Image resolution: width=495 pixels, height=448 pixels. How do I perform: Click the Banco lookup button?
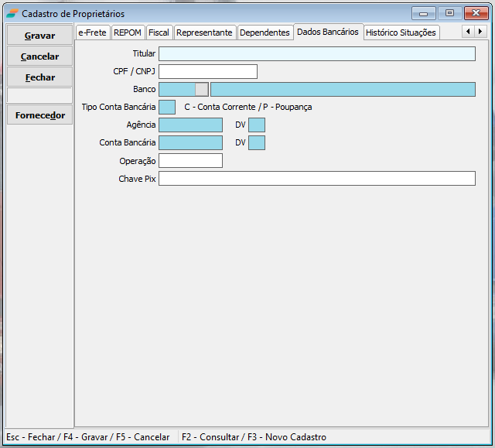(x=201, y=89)
